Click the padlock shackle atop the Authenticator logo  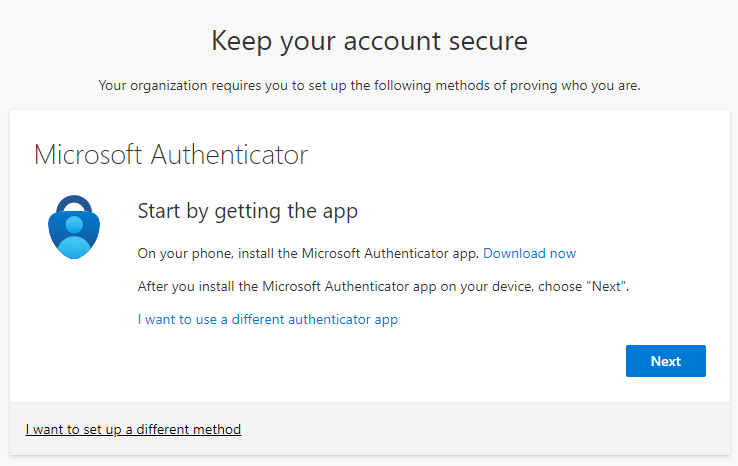click(75, 200)
